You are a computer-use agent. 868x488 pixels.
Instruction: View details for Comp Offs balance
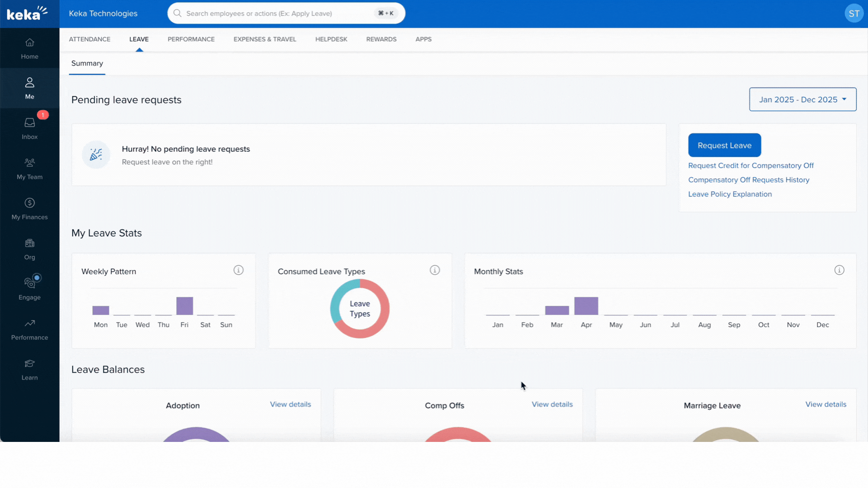click(552, 404)
